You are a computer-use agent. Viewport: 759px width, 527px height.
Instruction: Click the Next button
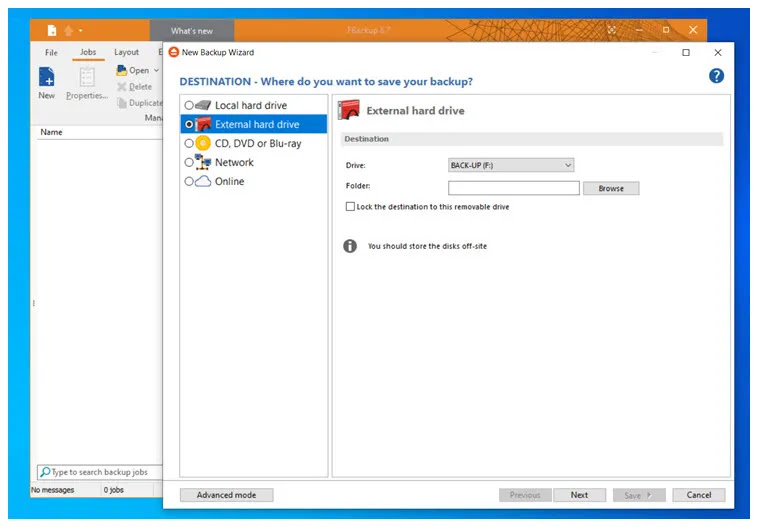[x=579, y=495]
